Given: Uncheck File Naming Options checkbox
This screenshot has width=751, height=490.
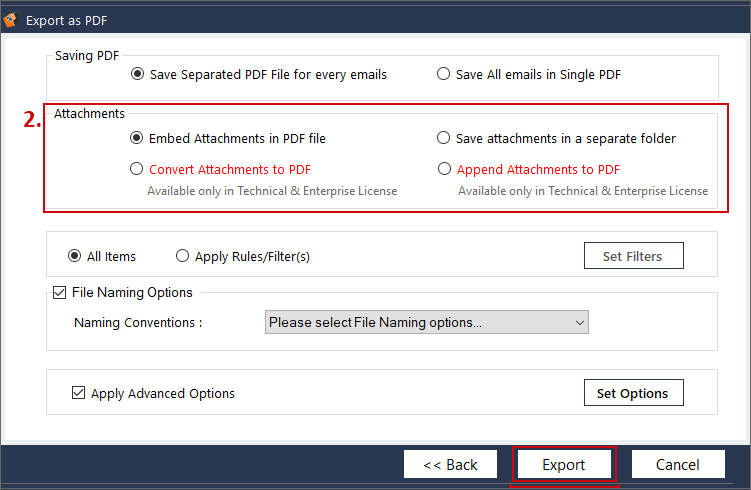Looking at the screenshot, I should click(x=59, y=293).
